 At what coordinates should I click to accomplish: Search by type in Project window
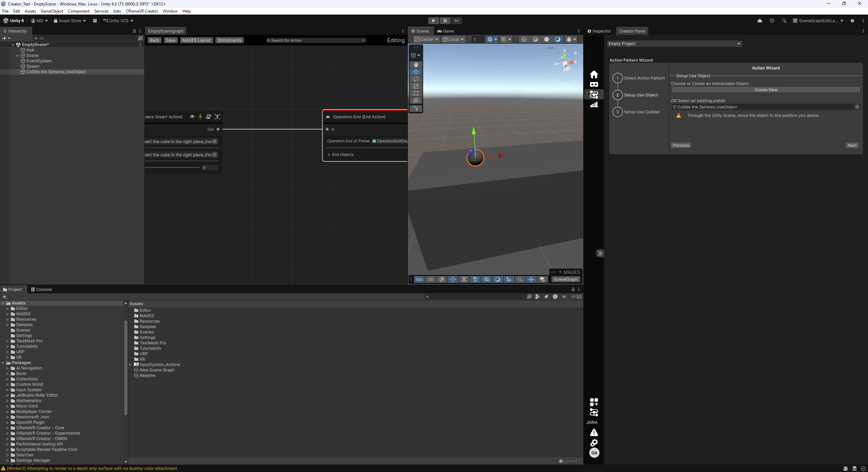(x=537, y=297)
